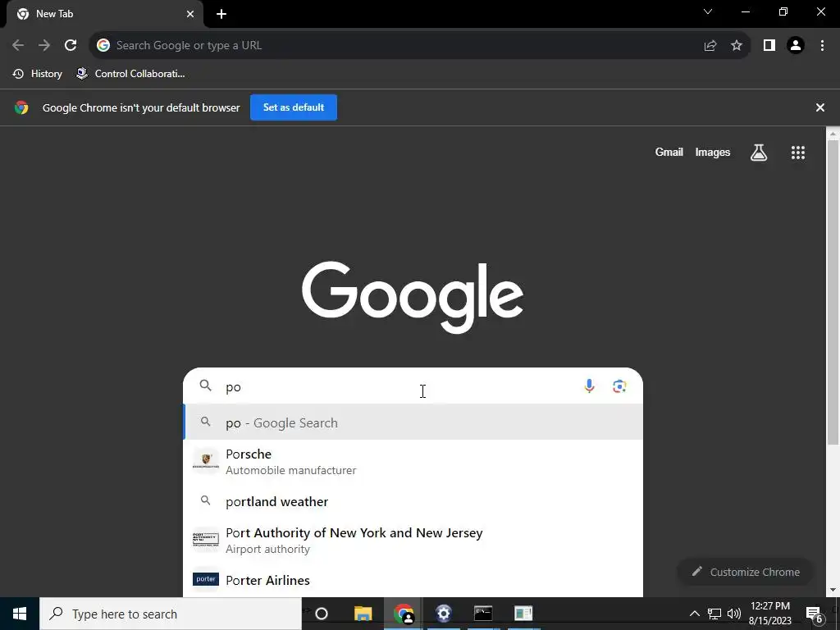Open Google Images link
The height and width of the screenshot is (630, 840).
click(x=713, y=152)
